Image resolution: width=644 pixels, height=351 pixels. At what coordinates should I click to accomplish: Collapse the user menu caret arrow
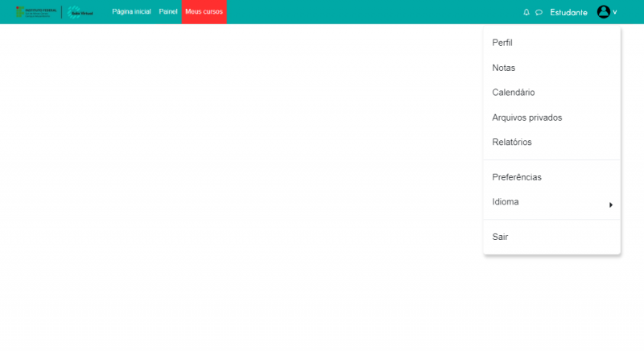click(615, 12)
